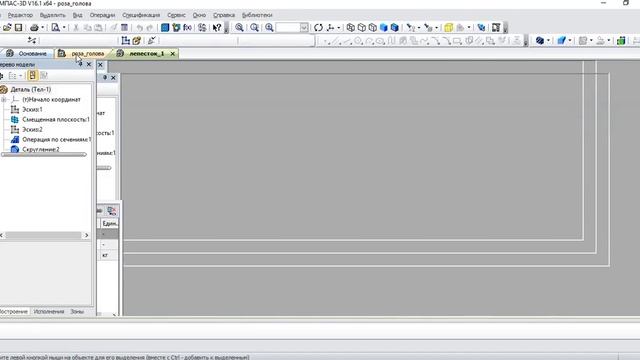Click the green assembly icon at far right
The width and height of the screenshot is (640, 360).
[x=621, y=40]
